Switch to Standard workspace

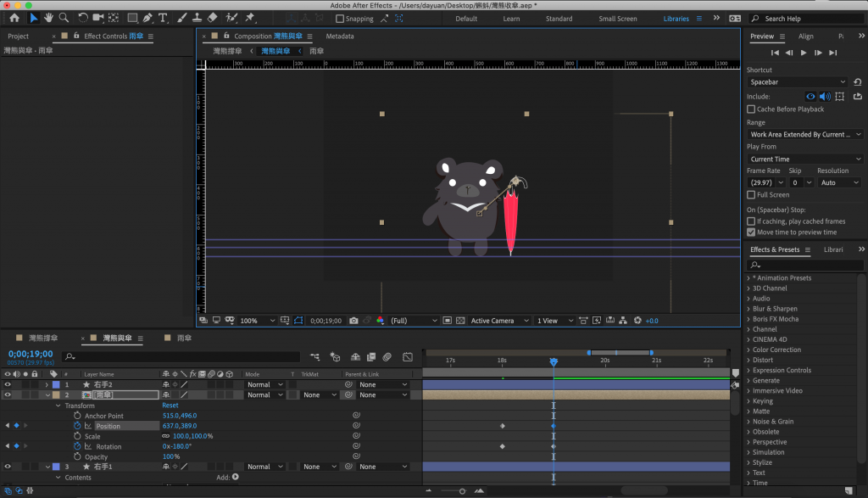tap(559, 19)
